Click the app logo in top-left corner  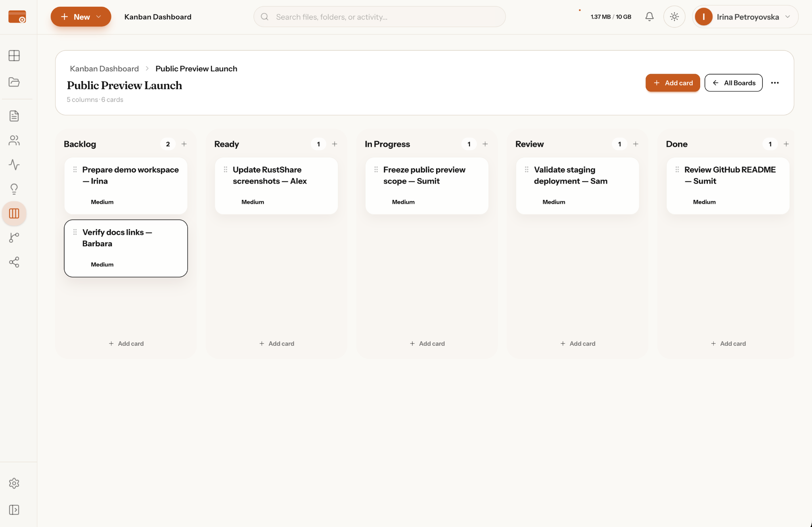17,17
